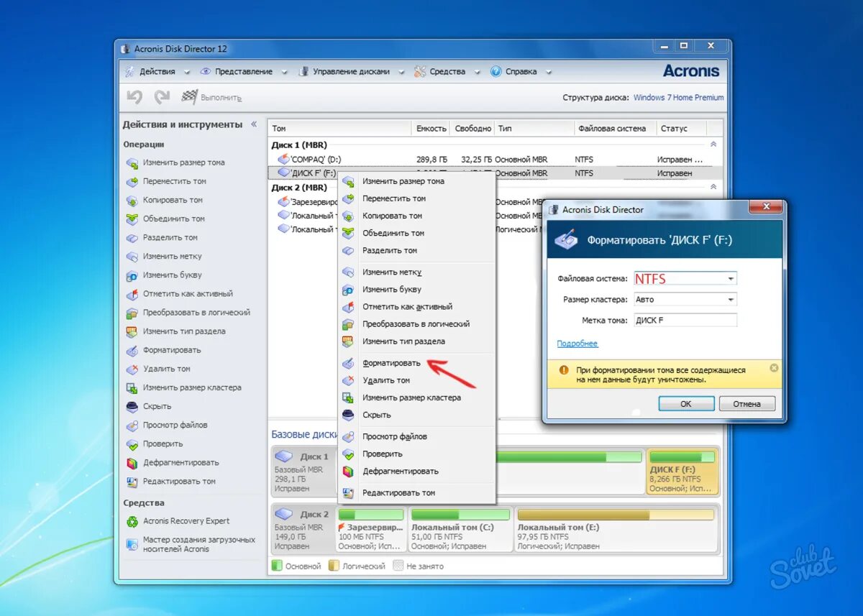
Task: Click OK in the format dialog
Action: point(686,404)
